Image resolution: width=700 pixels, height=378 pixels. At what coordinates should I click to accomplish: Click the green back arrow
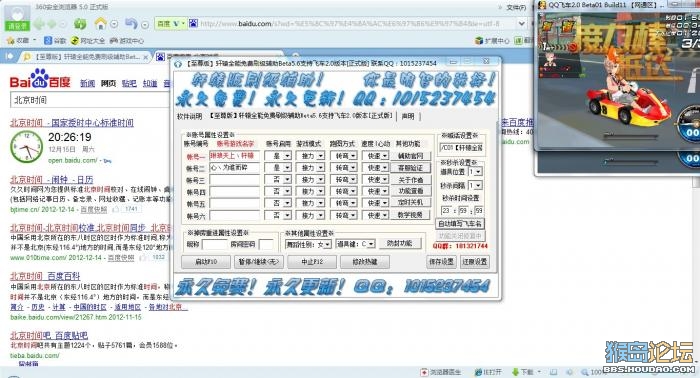[x=39, y=24]
